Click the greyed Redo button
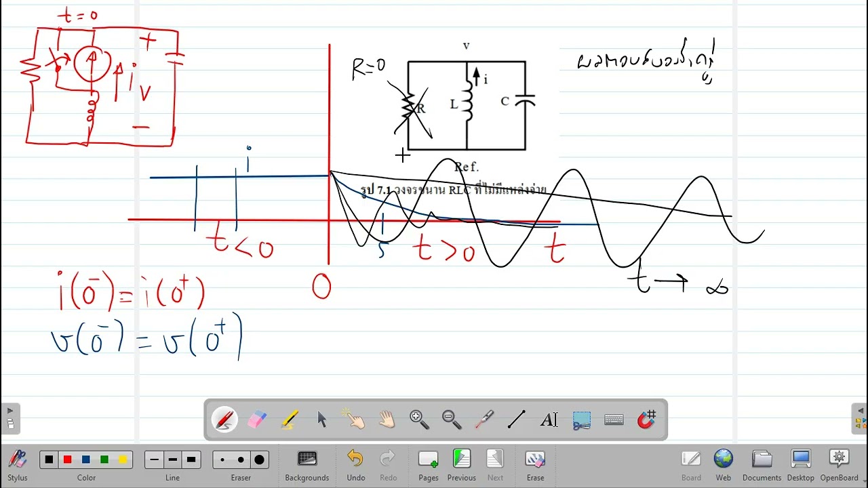This screenshot has height=488, width=868. [388, 465]
